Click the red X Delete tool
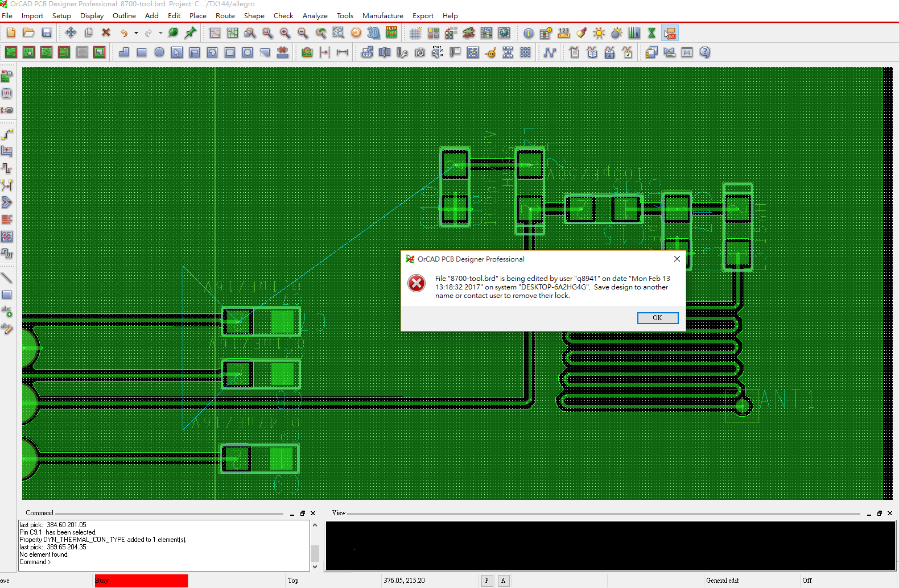This screenshot has height=588, width=899. click(x=106, y=33)
